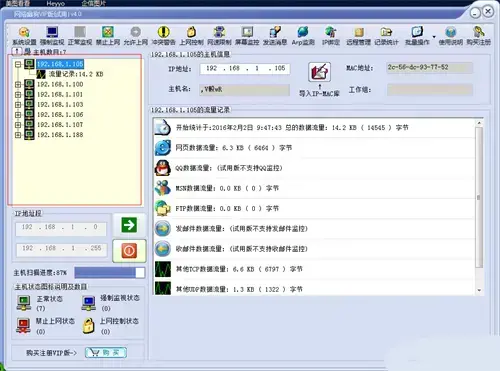Click 正常状态 legend monitor icon
The width and height of the screenshot is (500, 371).
tap(24, 303)
